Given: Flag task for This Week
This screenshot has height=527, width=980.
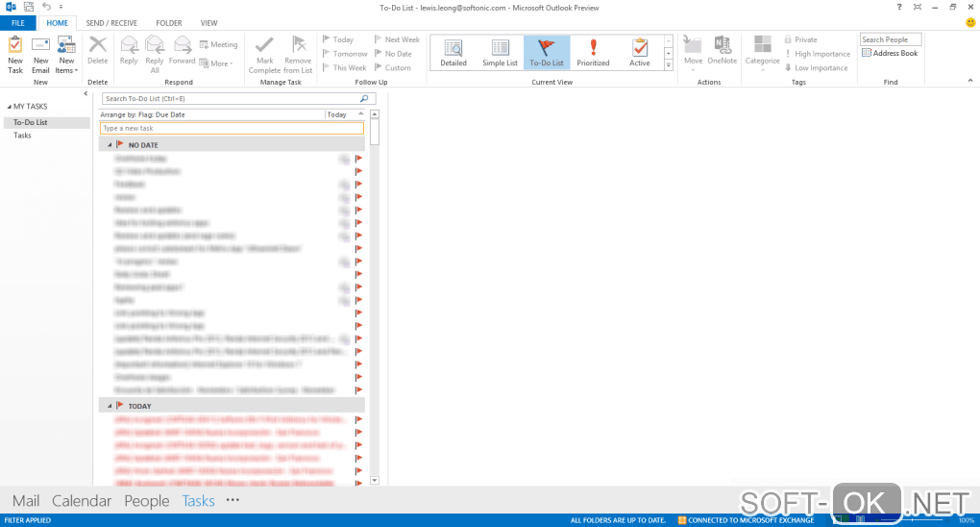Looking at the screenshot, I should point(344,67).
